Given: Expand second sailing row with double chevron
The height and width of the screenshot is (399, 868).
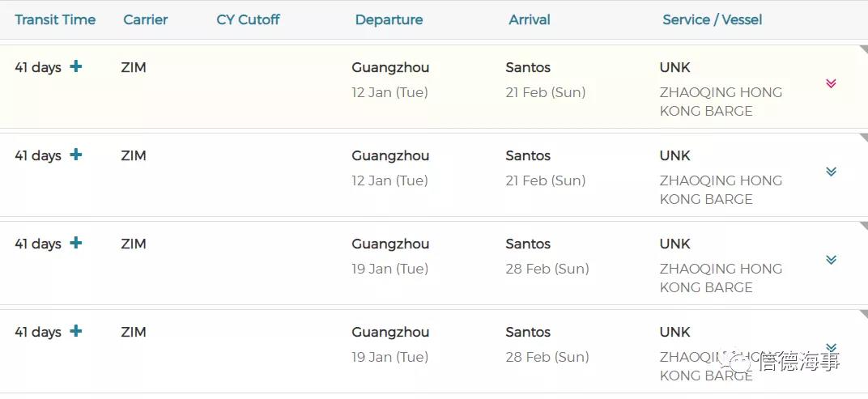Looking at the screenshot, I should click(831, 172).
